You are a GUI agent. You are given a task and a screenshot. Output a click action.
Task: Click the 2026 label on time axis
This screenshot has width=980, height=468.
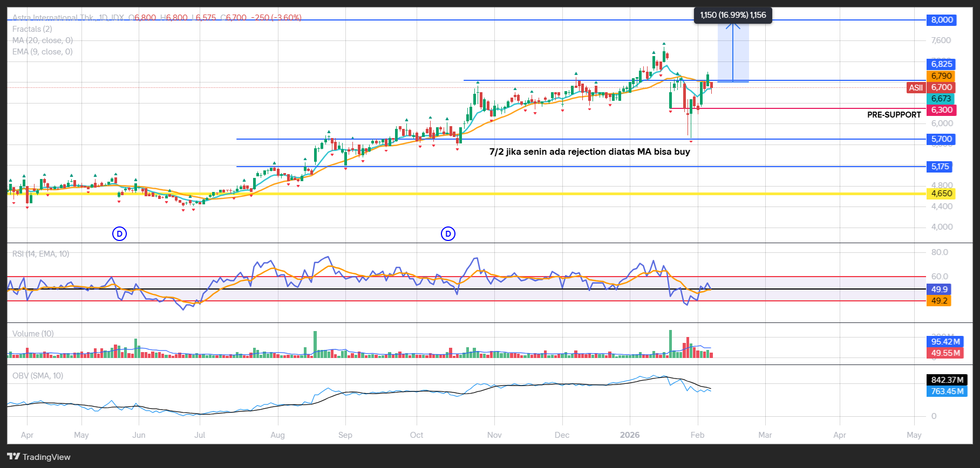coord(630,435)
